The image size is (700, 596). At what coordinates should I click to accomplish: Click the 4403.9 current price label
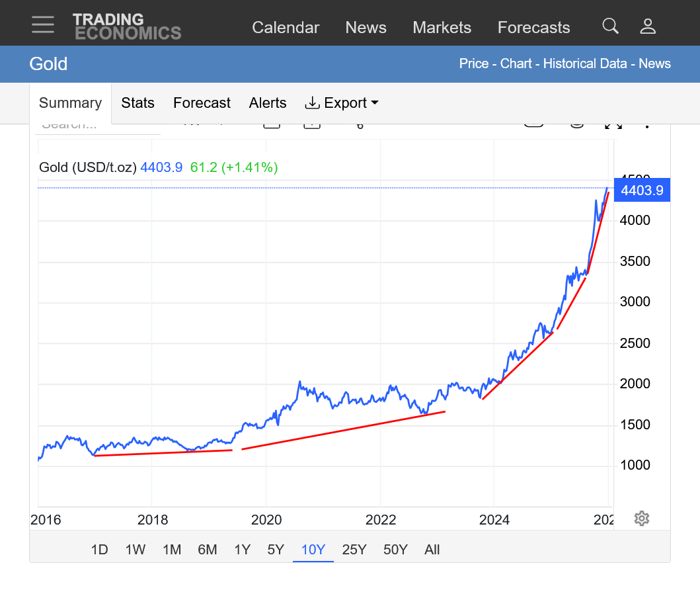coord(642,191)
